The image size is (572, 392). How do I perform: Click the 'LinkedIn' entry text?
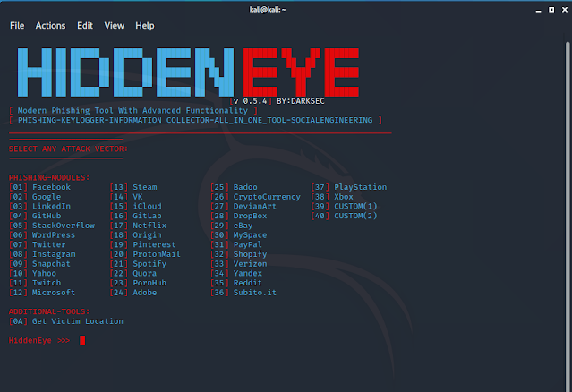[51, 207]
